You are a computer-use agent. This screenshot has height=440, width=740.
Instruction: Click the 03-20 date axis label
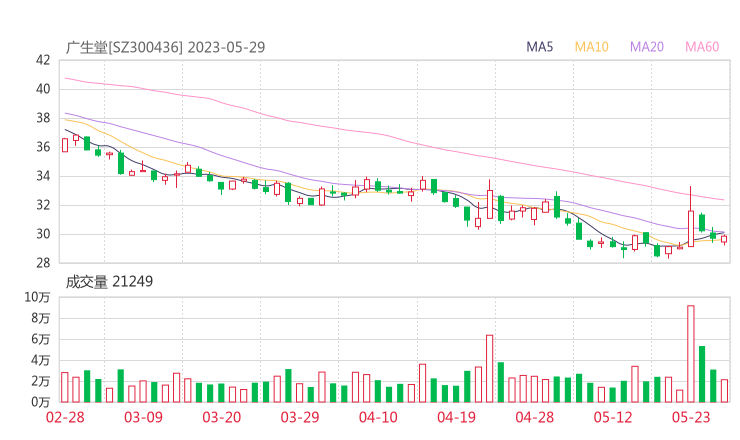(x=222, y=417)
